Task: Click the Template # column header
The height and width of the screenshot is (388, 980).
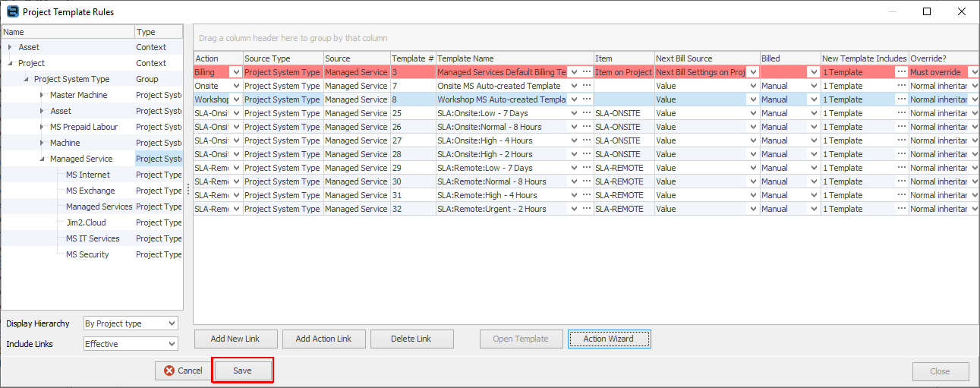Action: [x=413, y=58]
